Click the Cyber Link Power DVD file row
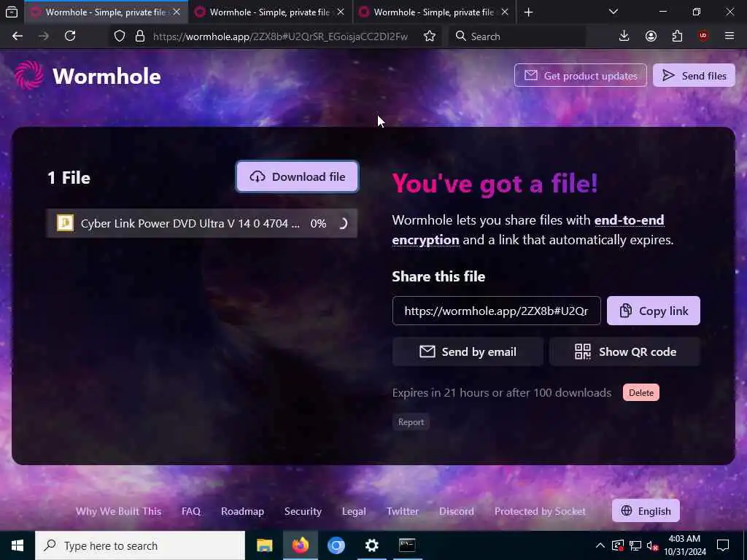Screen dimensions: 747x560 202,223
